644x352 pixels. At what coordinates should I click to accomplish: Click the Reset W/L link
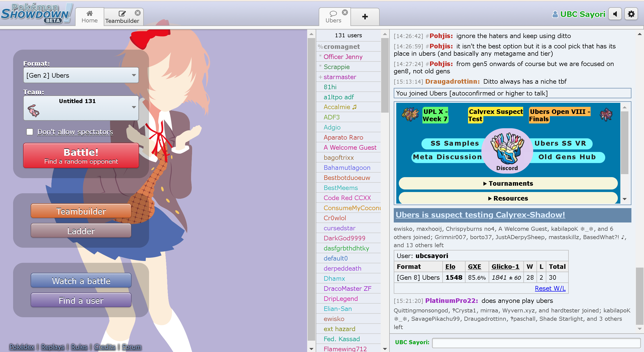(x=550, y=289)
